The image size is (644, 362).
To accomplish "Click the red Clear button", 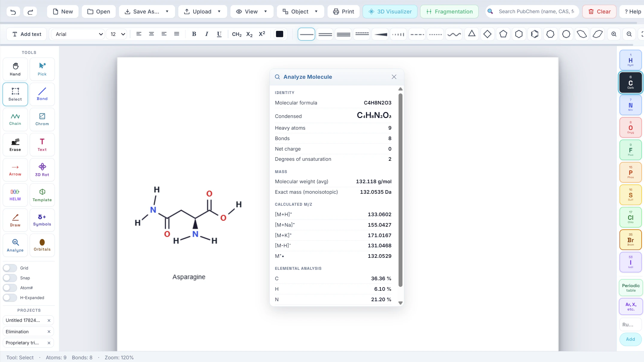I will 599,12.
